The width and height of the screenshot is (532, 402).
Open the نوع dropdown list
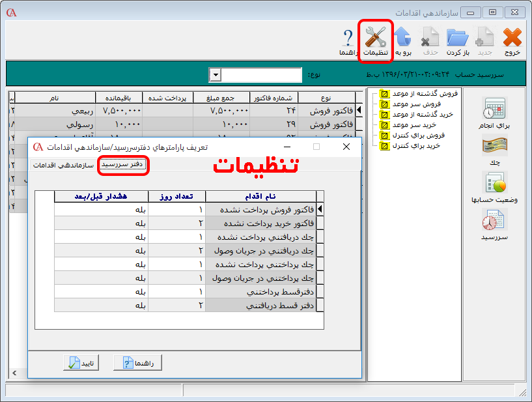(215, 74)
